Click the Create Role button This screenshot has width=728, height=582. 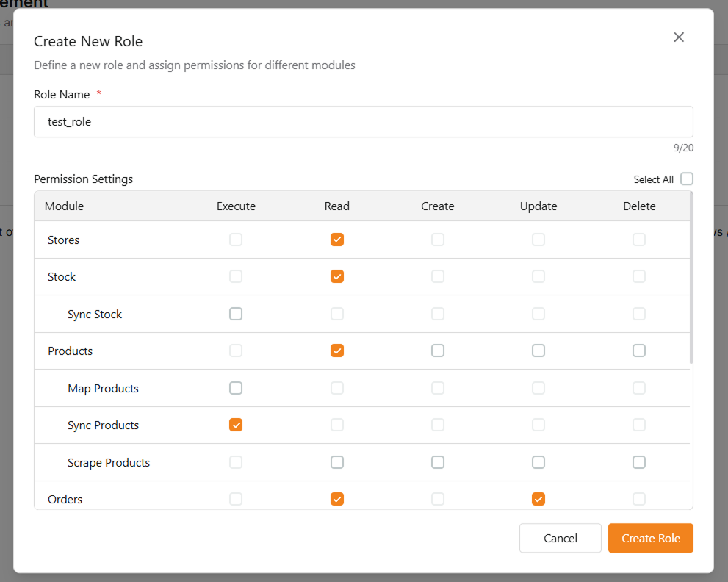point(650,539)
